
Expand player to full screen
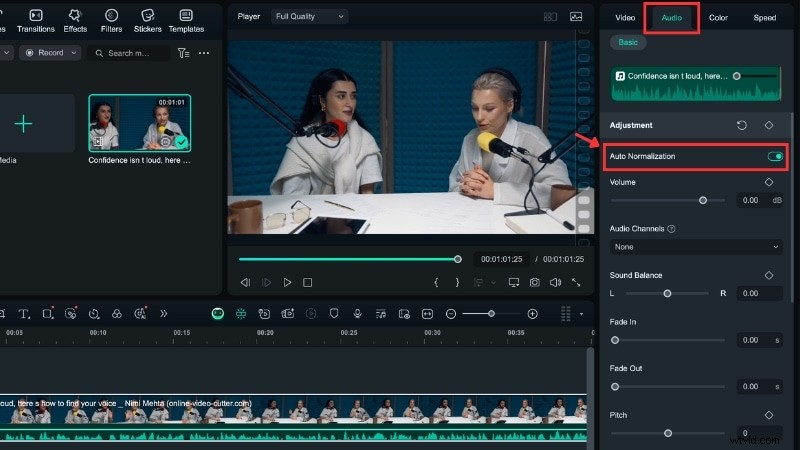576,283
